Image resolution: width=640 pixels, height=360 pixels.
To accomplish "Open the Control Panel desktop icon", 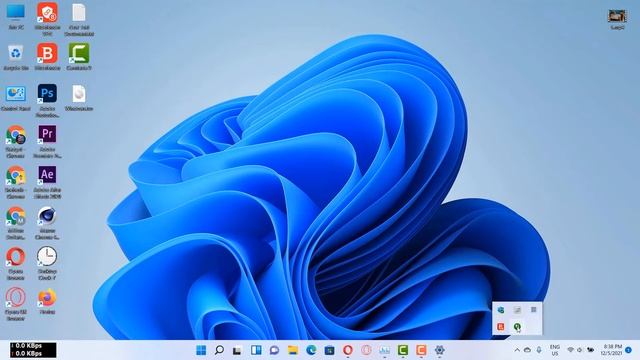I will pos(16,97).
